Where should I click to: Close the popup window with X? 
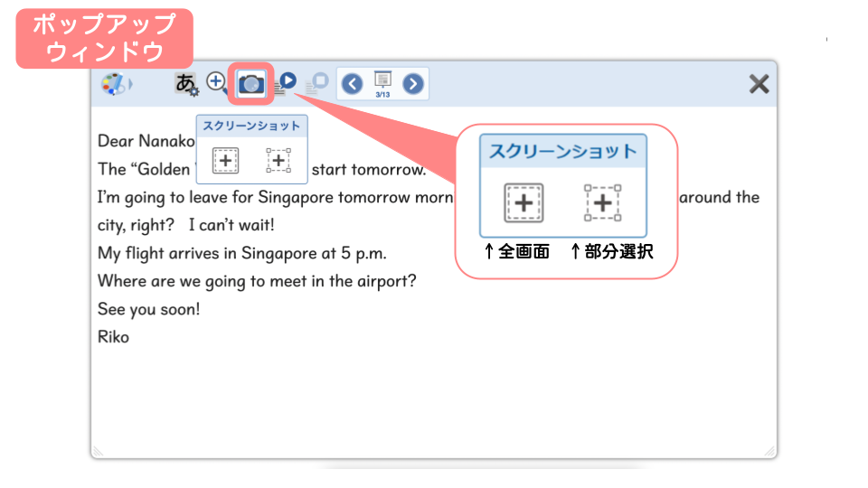tap(759, 84)
